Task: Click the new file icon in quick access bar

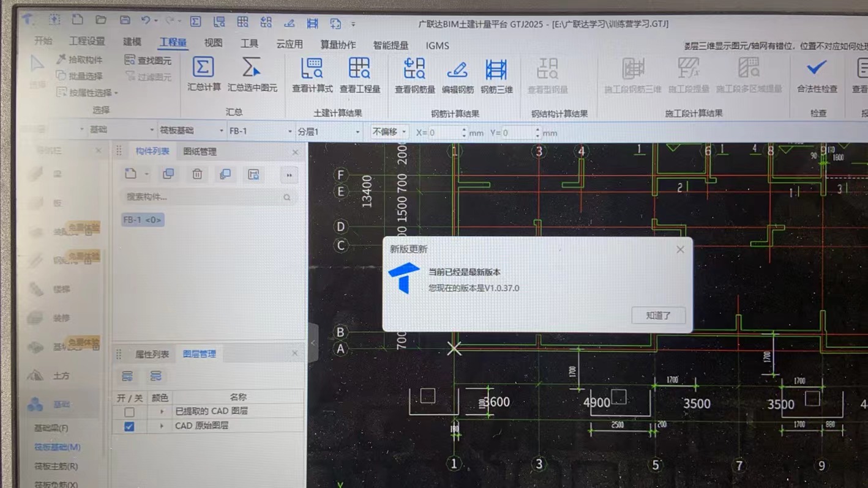Action: (78, 20)
